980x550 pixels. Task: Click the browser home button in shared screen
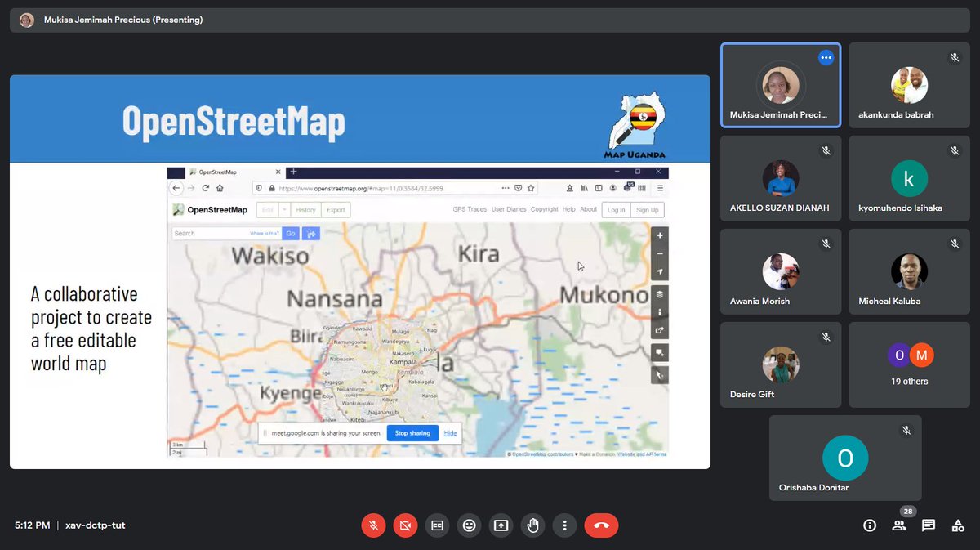[x=220, y=188]
